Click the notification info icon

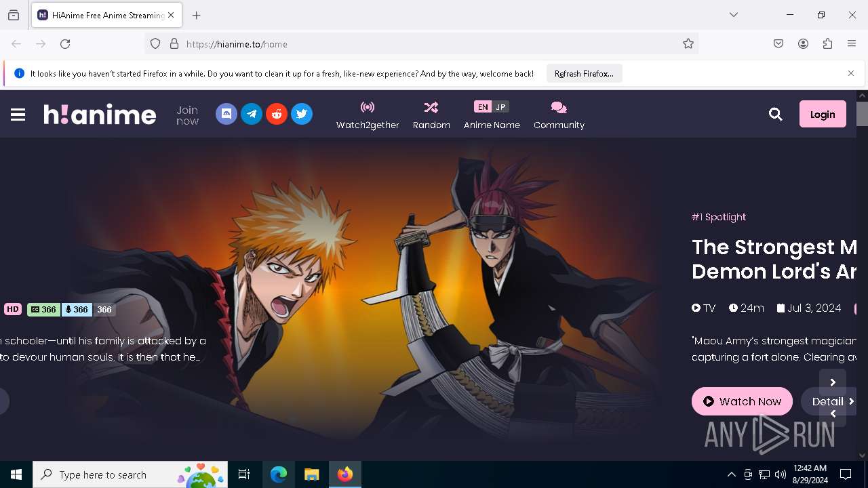coord(19,73)
